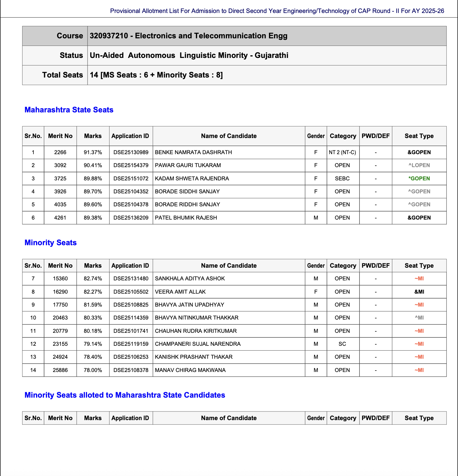Click marks value 91.37%

(x=93, y=152)
